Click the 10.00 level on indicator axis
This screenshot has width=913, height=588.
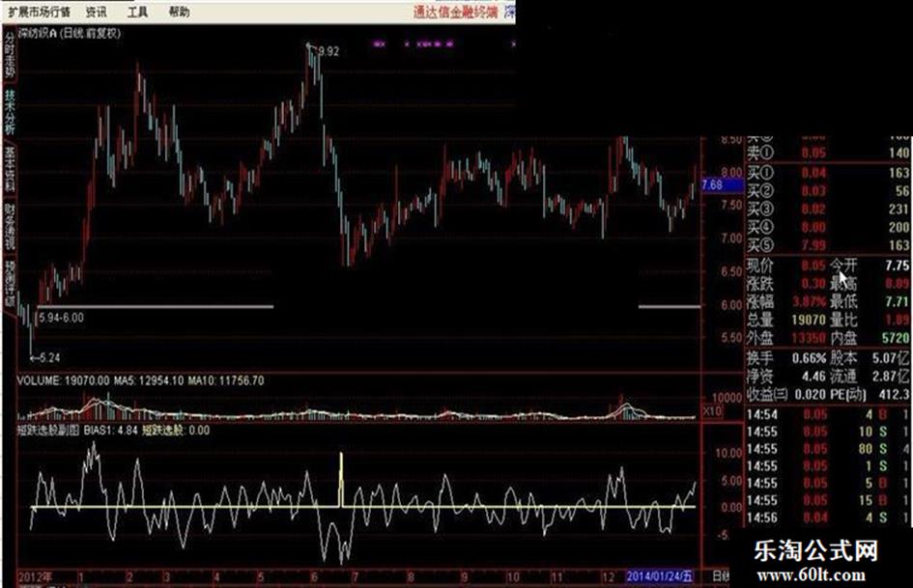728,453
